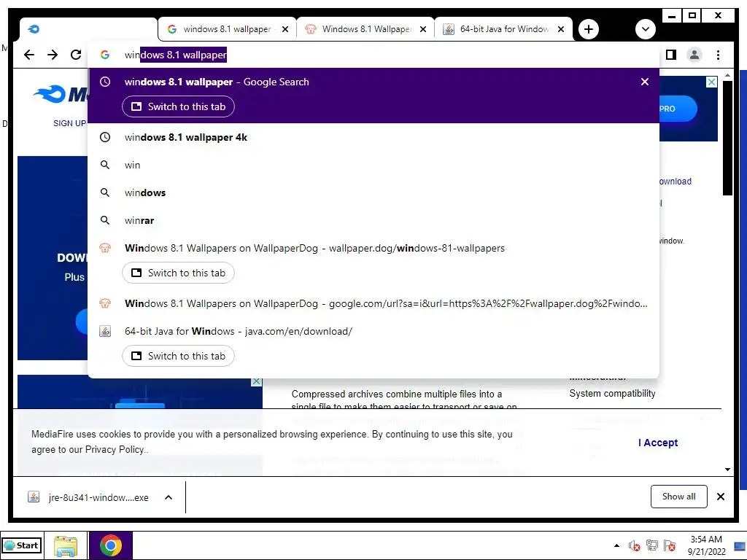Screen dimensions: 747x560
Task: Go back with the browser back arrow
Action: tap(29, 55)
